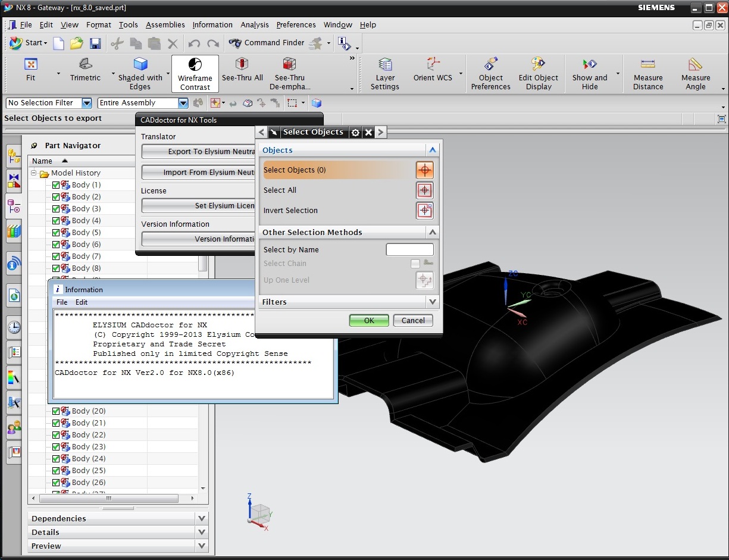Screen dimensions: 729x560
Task: Expand the Details panel
Action: point(202,532)
